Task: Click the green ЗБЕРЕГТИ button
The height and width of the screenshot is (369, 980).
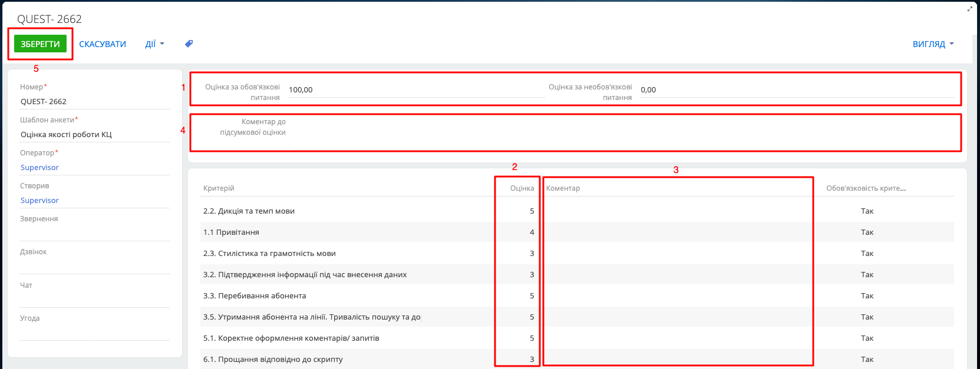Action: coord(40,44)
